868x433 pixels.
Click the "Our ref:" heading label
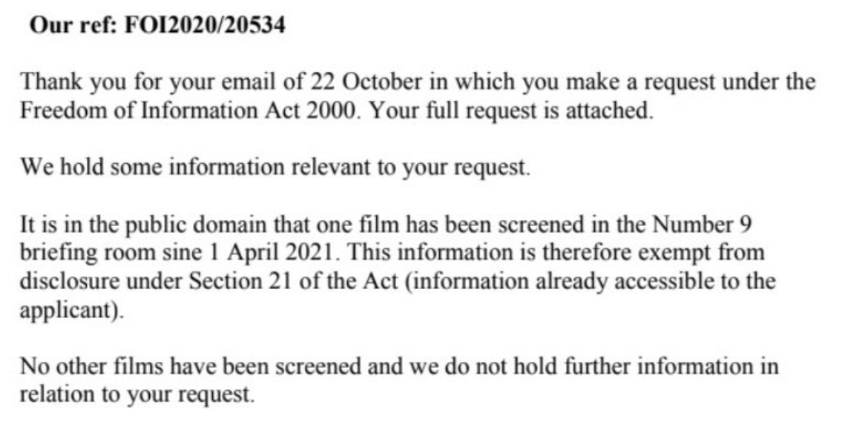73,25
